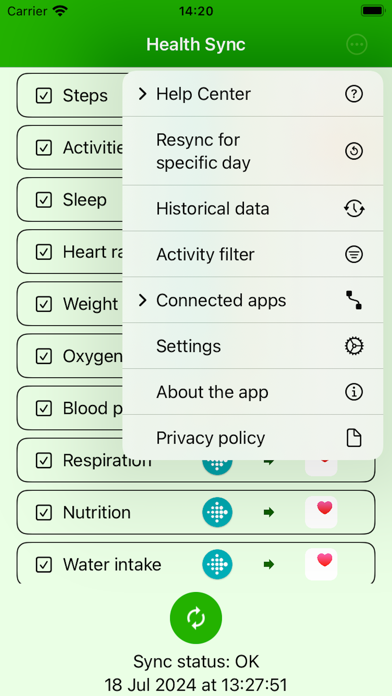Click the Settings gear icon
The width and height of the screenshot is (392, 696).
click(x=354, y=346)
